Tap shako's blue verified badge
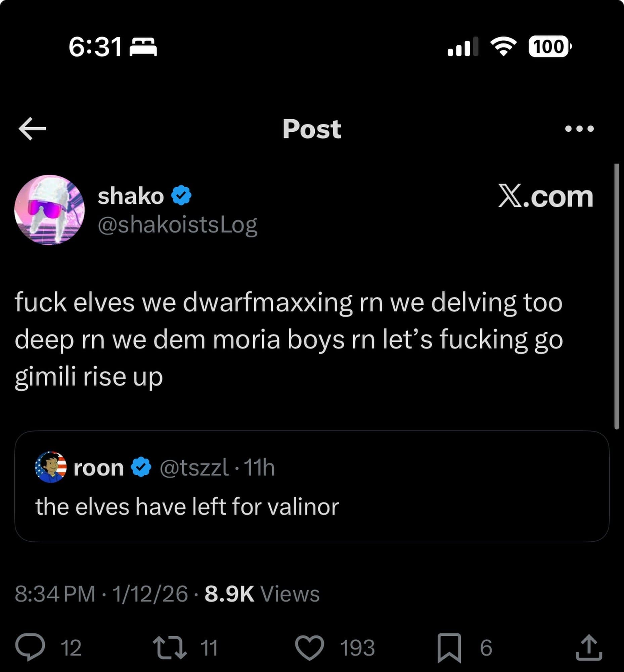624x672 pixels. (x=181, y=195)
